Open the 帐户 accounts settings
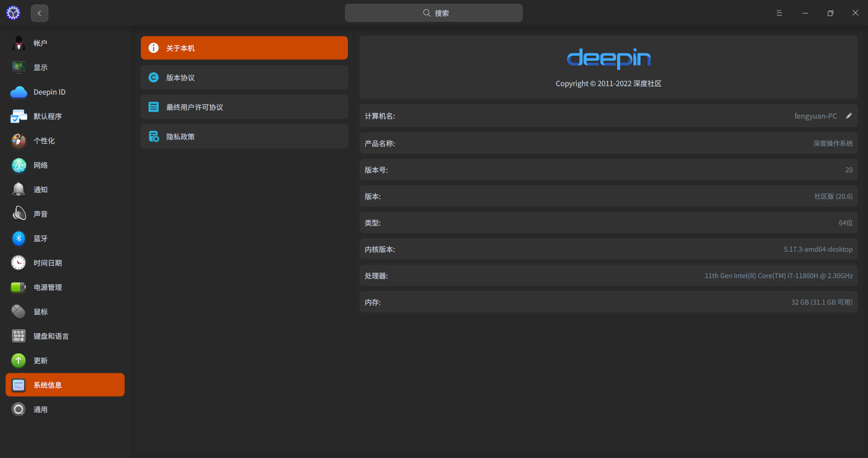This screenshot has width=868, height=458. pos(40,43)
